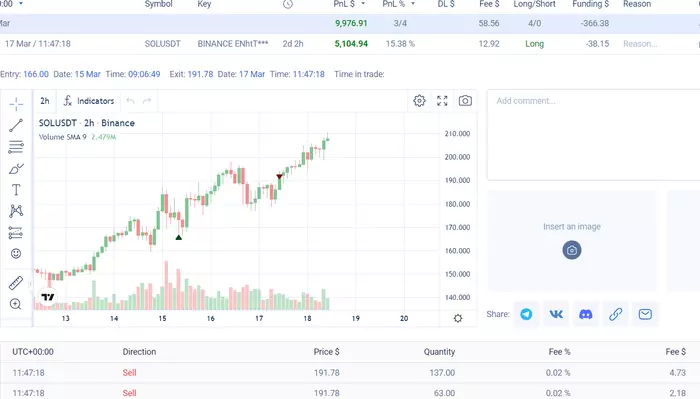Select the Text annotation tool
The width and height of the screenshot is (700, 399).
[16, 190]
